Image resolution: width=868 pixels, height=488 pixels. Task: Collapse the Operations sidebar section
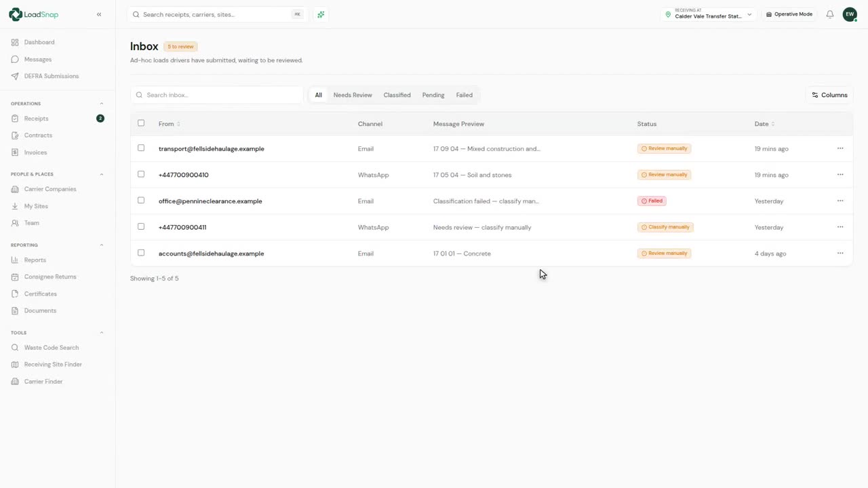pos(102,104)
